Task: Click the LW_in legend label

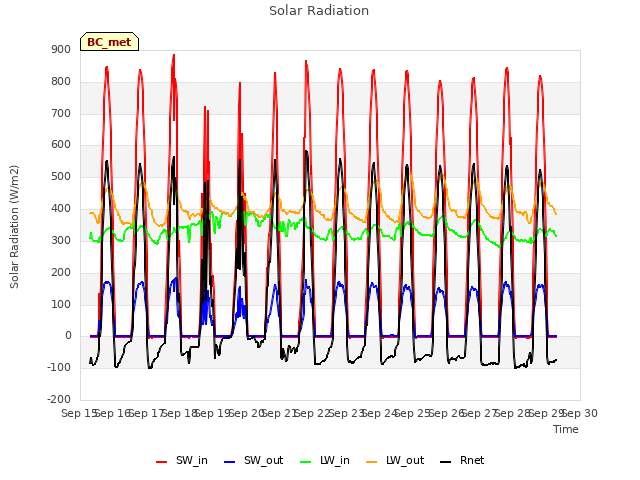Action: [335, 460]
